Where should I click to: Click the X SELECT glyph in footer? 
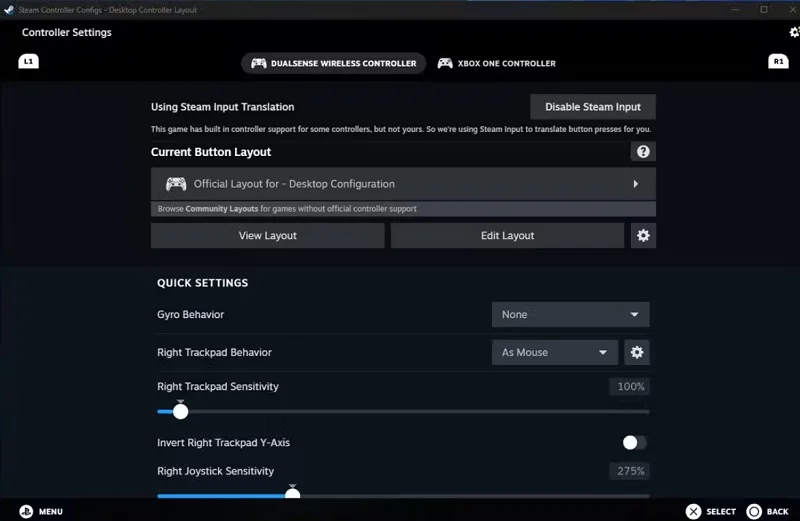693,511
